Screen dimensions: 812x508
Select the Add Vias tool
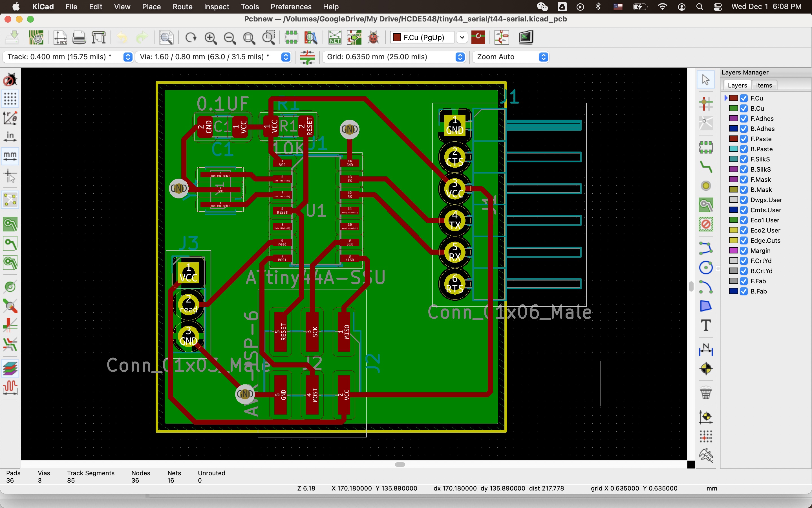point(706,186)
